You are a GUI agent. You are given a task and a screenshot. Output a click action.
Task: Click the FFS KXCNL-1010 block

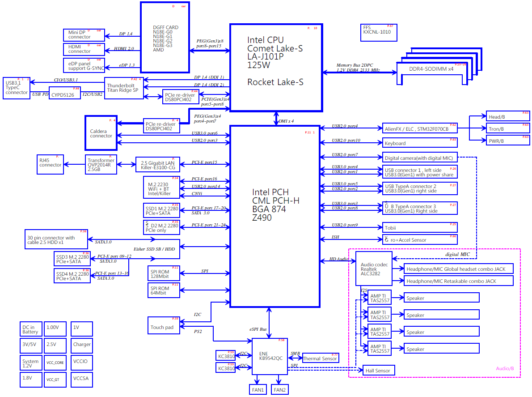(x=378, y=33)
